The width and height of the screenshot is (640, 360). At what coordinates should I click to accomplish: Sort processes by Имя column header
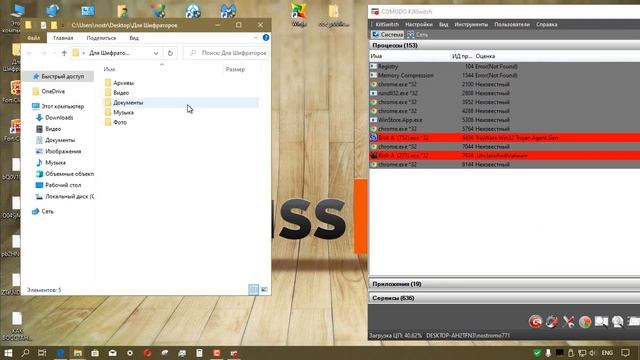point(409,56)
